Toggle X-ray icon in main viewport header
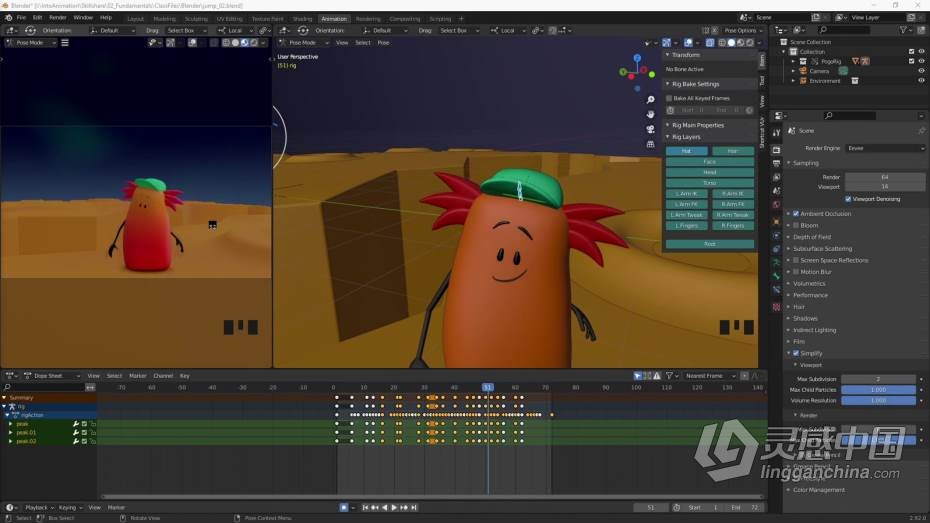The image size is (930, 523). click(x=710, y=43)
